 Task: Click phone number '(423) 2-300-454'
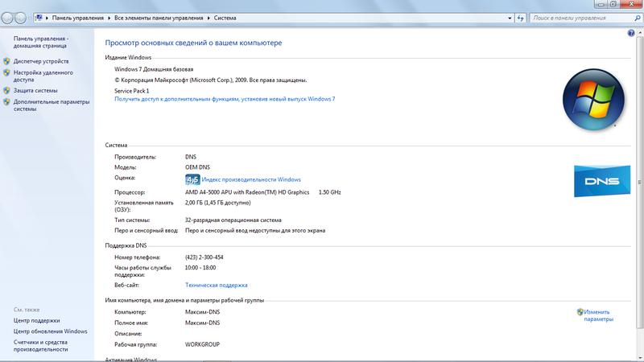204,257
